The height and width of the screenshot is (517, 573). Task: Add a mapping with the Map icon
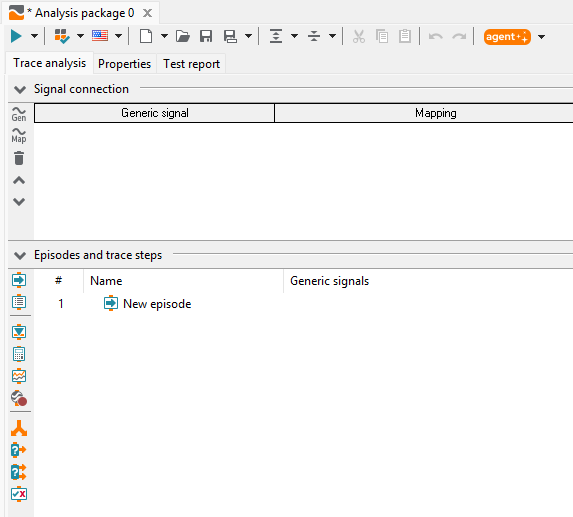(19, 136)
